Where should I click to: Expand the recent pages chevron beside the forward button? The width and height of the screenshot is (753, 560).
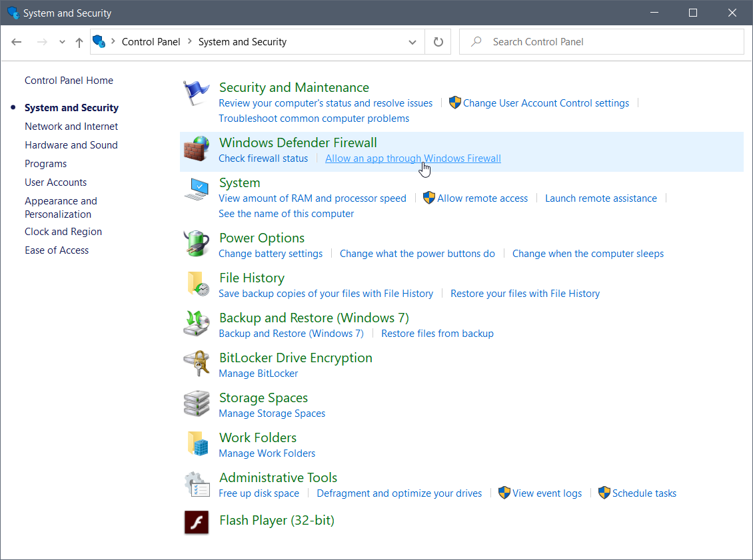pyautogui.click(x=62, y=41)
